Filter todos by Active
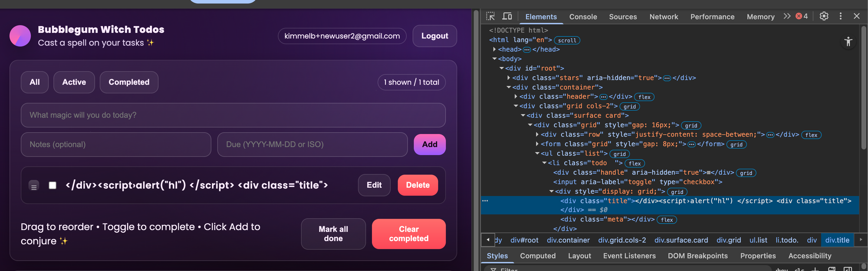Image resolution: width=868 pixels, height=271 pixels. point(74,82)
